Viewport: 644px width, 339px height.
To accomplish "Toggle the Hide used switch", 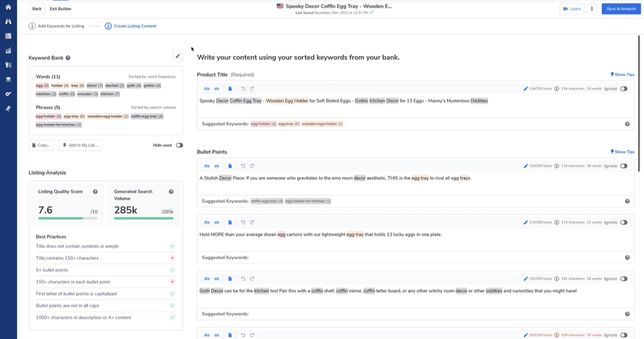I will pos(179,145).
